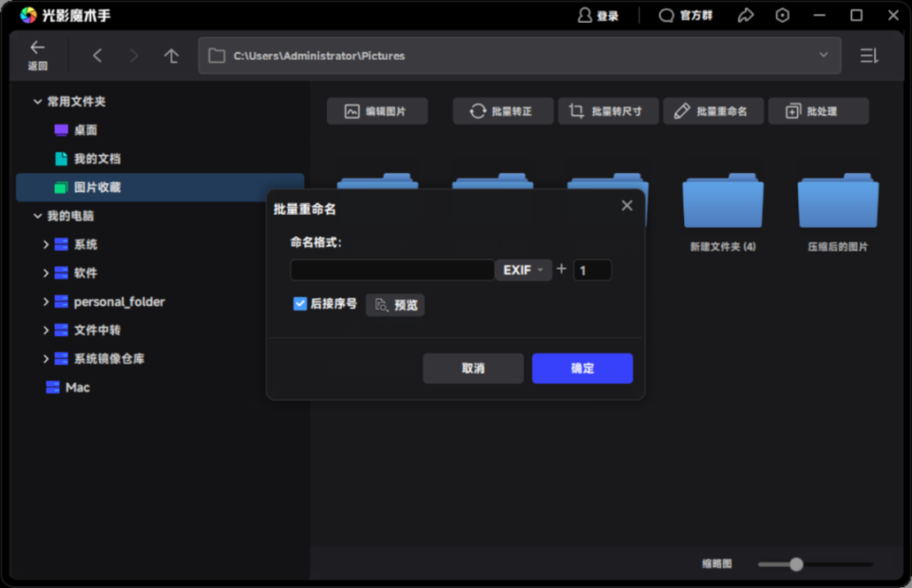Expand the 系统 tree node in the sidebar

[46, 244]
